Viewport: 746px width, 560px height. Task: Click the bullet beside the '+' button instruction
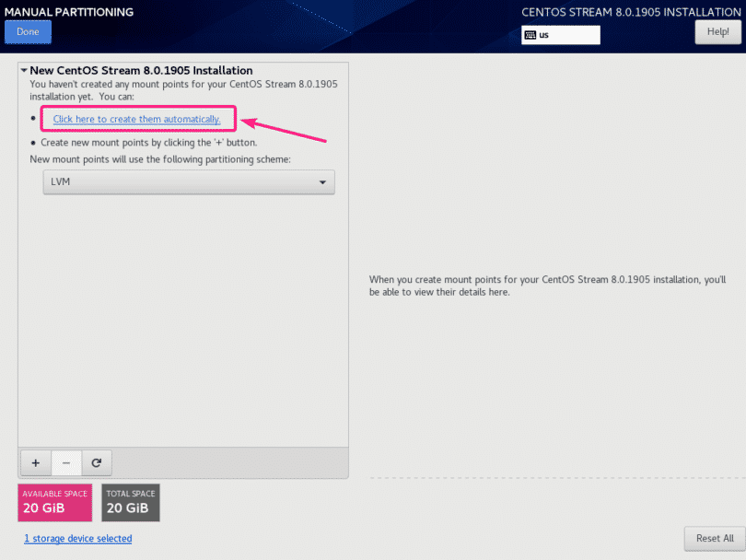click(x=33, y=143)
